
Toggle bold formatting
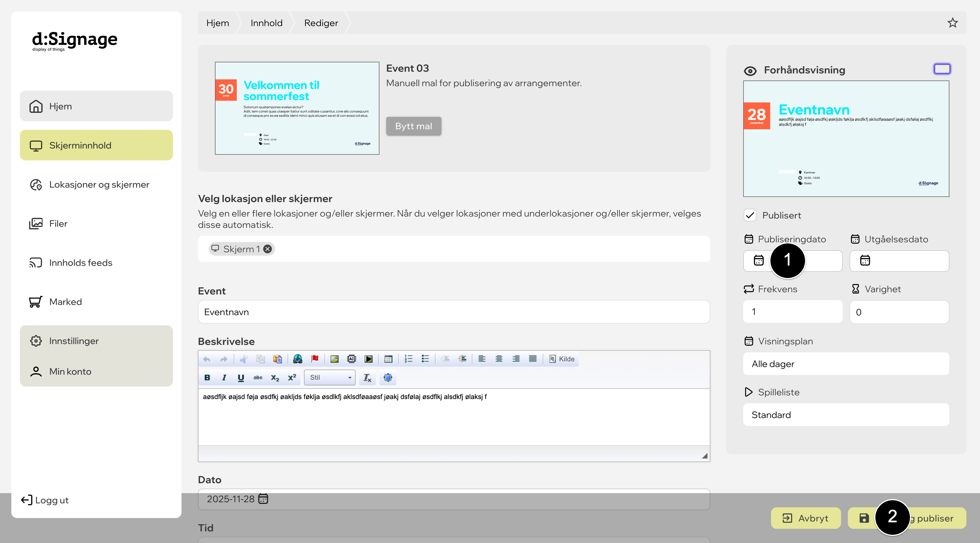(207, 377)
